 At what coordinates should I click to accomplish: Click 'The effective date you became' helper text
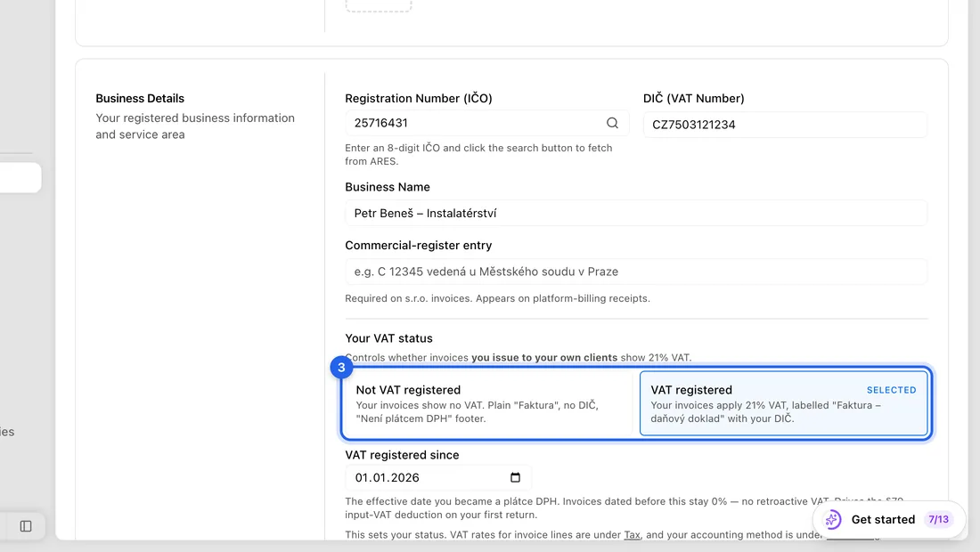click(625, 507)
